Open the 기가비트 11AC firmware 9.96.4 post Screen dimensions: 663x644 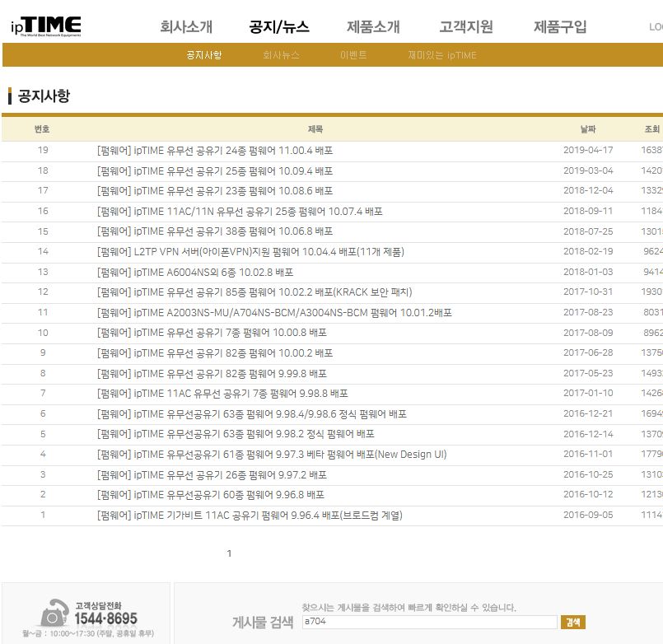pyautogui.click(x=250, y=515)
